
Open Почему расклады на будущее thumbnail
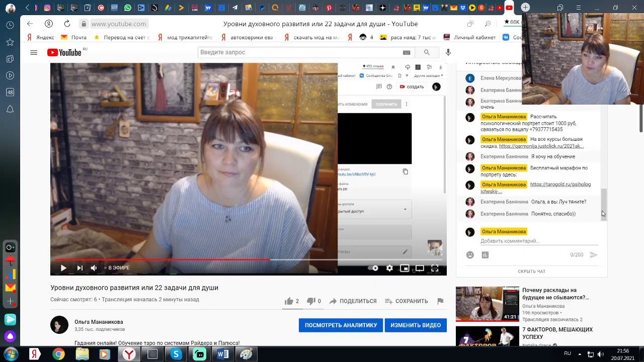(487, 304)
